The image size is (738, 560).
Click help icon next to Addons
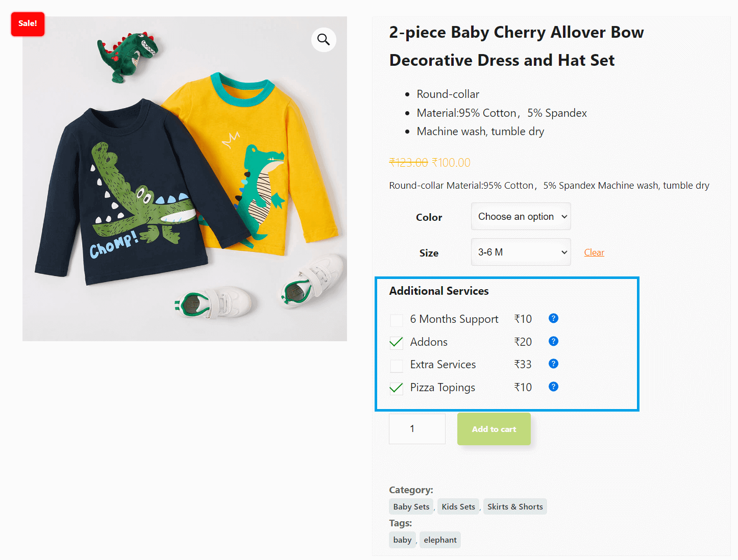pyautogui.click(x=553, y=341)
